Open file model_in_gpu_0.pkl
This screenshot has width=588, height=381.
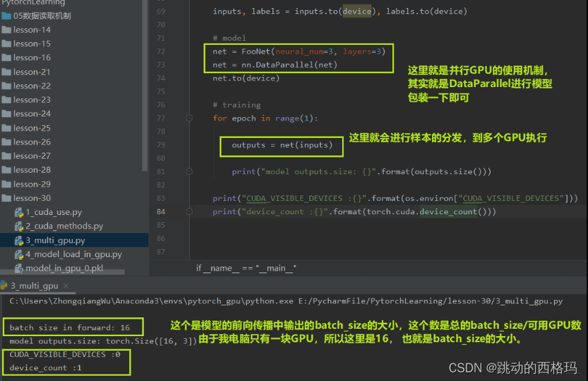(x=64, y=268)
